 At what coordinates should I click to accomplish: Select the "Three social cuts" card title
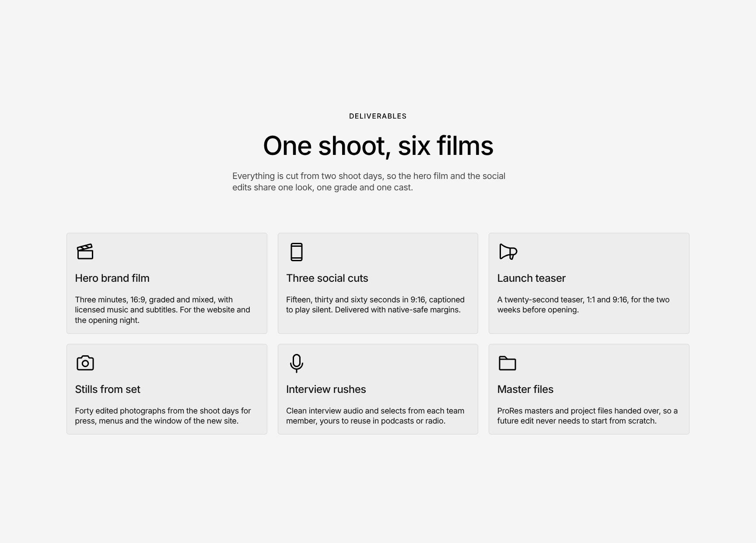327,278
